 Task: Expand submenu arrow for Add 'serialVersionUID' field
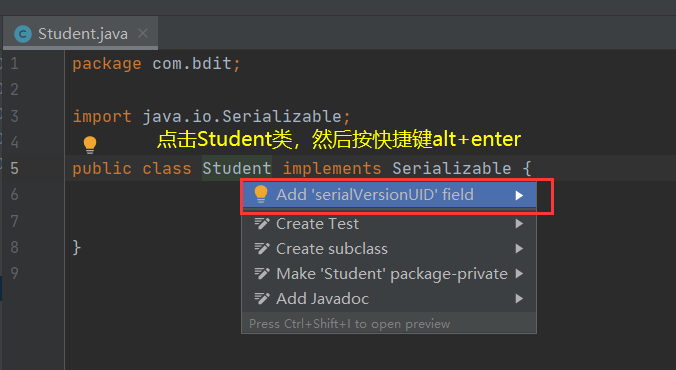pos(519,195)
